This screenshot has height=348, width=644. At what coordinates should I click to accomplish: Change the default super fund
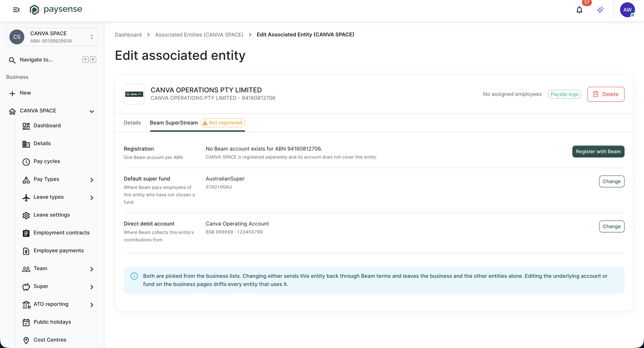click(x=612, y=182)
